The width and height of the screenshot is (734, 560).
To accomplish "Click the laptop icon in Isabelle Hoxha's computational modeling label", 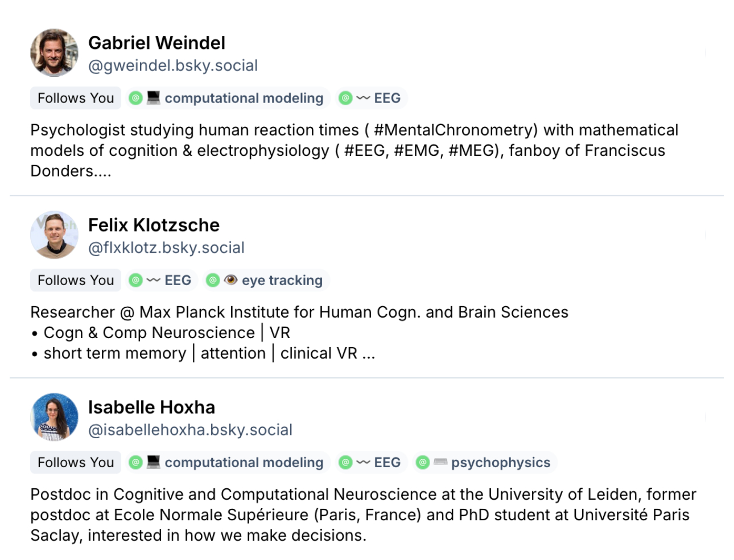I will (153, 462).
